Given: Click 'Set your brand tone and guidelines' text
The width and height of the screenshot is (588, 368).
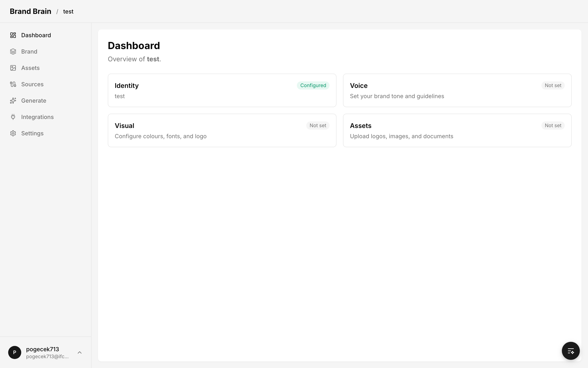Looking at the screenshot, I should click(397, 96).
